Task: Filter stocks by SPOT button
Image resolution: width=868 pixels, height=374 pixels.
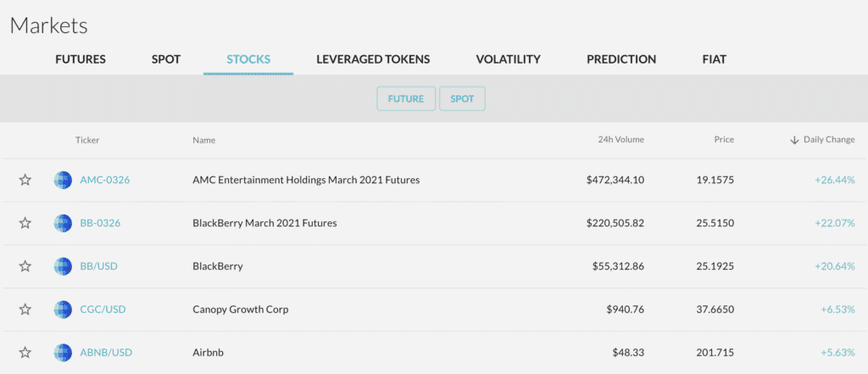Action: (x=462, y=99)
